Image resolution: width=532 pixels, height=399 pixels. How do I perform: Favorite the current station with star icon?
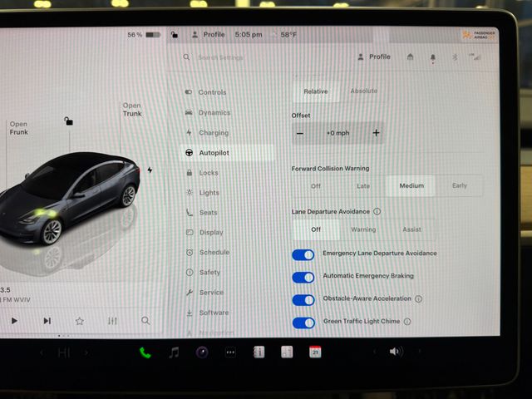coord(80,321)
